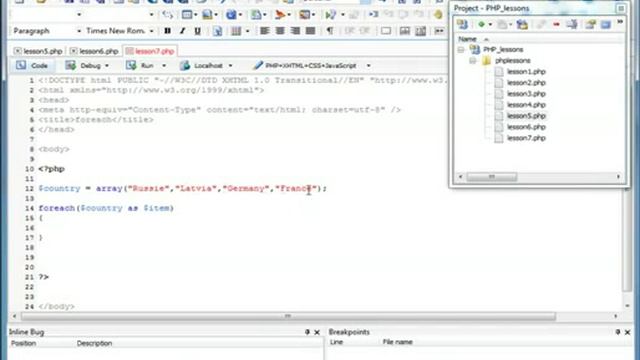Open the table grid icon dropdown arrow

247,31
